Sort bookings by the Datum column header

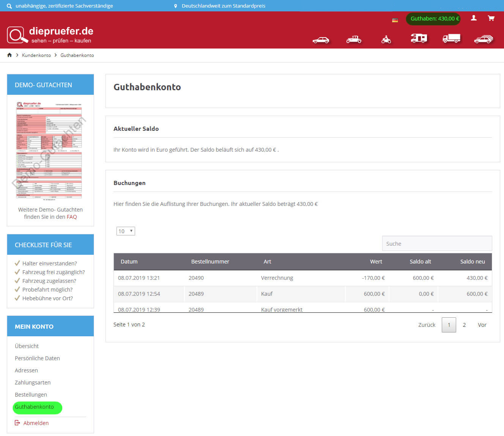[x=129, y=262]
